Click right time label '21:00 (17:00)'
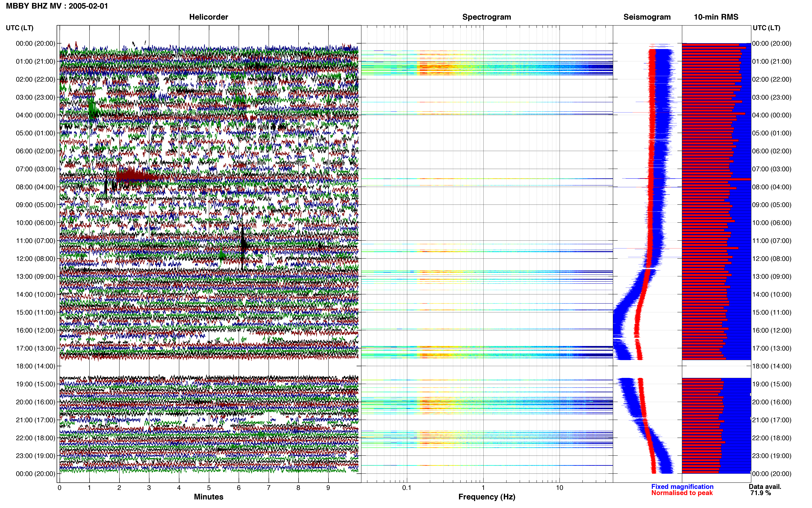The height and width of the screenshot is (508, 812). click(x=772, y=420)
